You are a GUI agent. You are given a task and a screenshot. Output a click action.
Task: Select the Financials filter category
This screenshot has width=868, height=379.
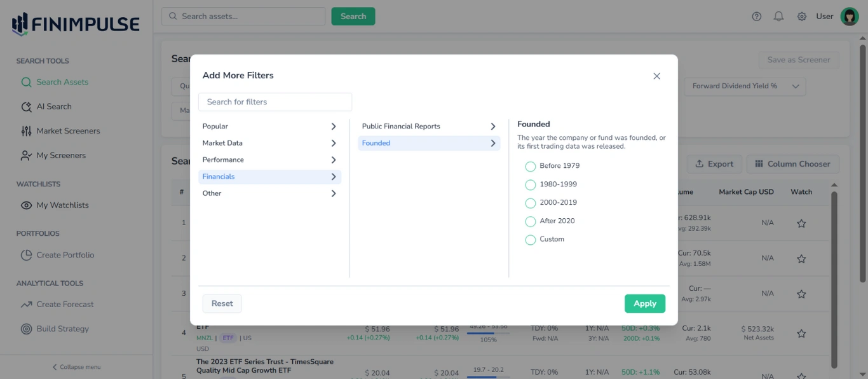[x=268, y=176]
